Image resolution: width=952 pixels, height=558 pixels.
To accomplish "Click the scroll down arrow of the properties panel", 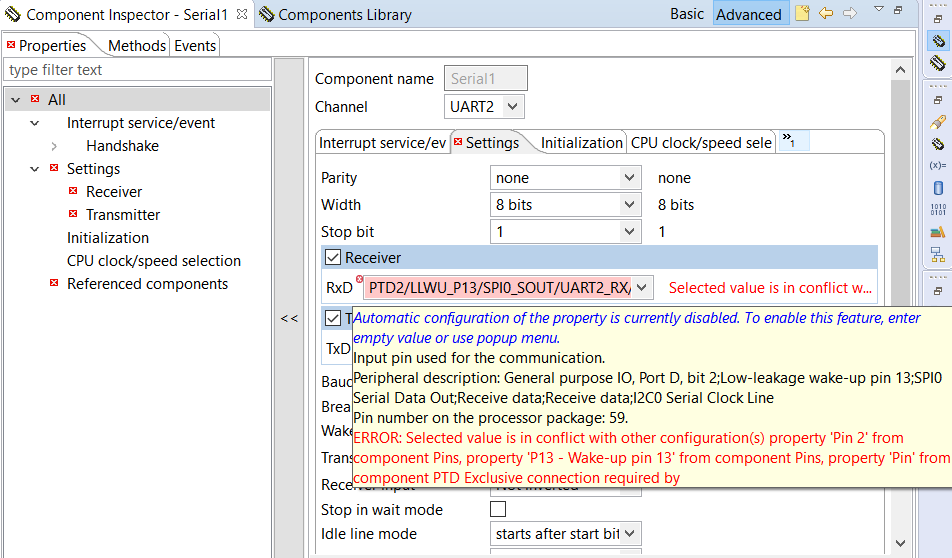I will coord(900,543).
